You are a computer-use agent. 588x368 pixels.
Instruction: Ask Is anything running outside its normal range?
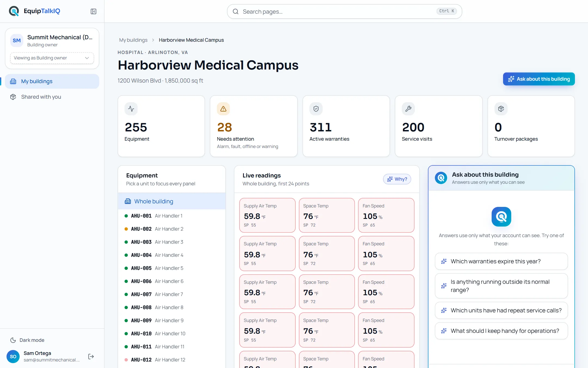pyautogui.click(x=501, y=286)
